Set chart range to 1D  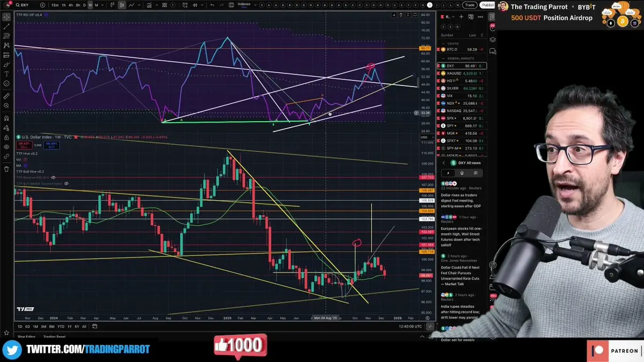click(x=20, y=327)
